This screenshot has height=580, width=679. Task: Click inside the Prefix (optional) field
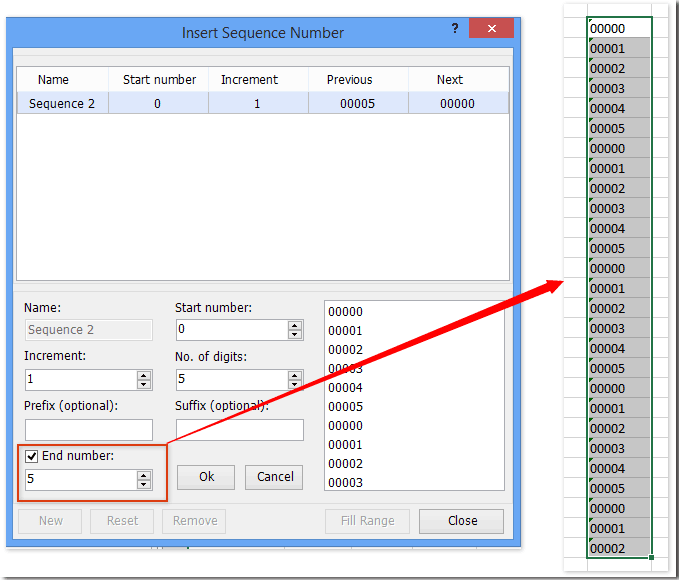click(x=89, y=430)
